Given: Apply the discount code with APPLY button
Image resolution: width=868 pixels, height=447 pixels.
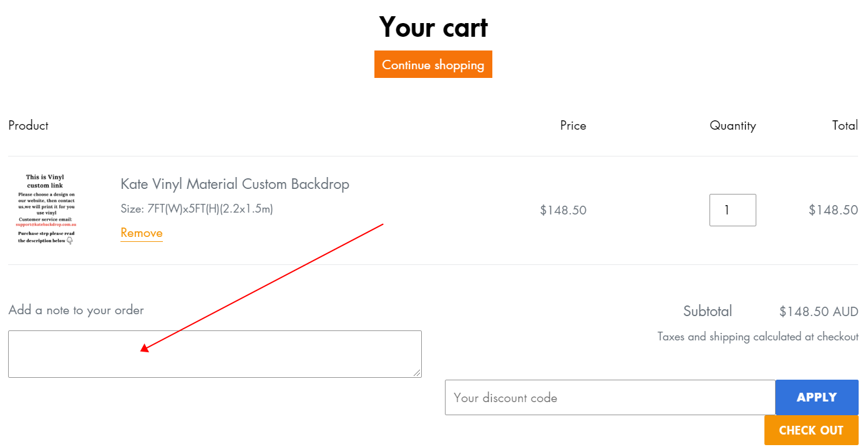Looking at the screenshot, I should coord(817,397).
